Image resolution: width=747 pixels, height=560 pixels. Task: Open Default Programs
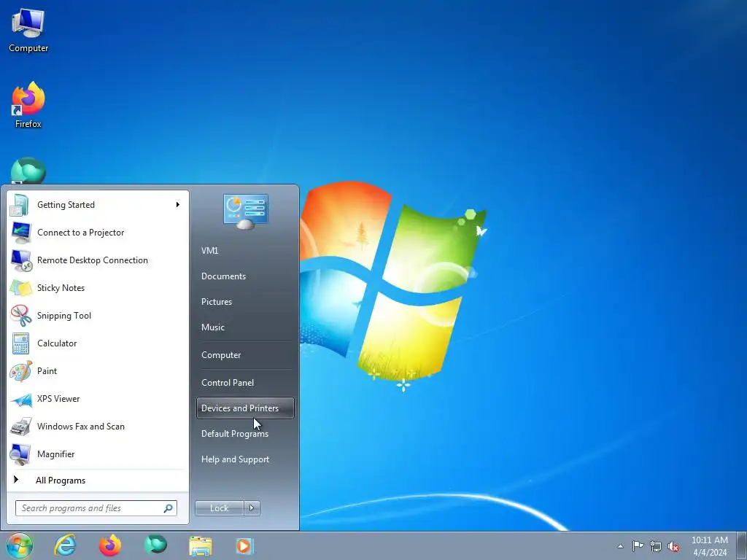(x=235, y=434)
